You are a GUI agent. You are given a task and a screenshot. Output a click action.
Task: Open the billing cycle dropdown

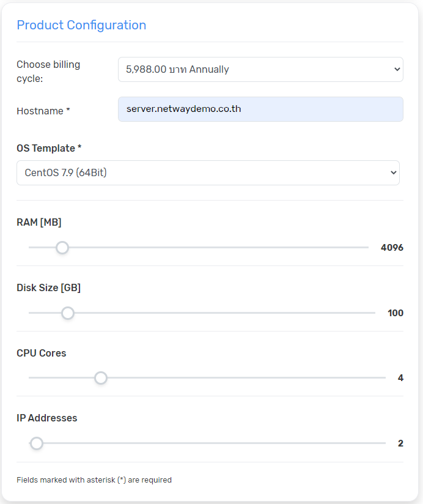pyautogui.click(x=260, y=69)
